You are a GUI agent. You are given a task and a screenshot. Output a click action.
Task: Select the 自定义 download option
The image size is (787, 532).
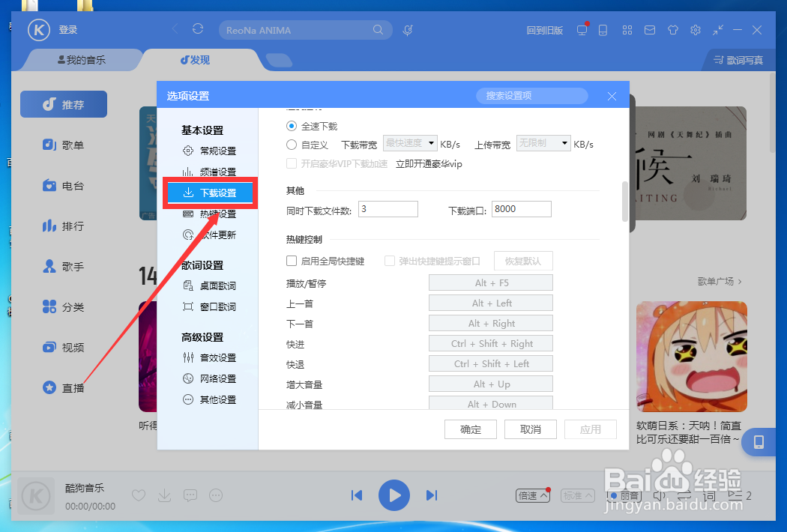291,144
